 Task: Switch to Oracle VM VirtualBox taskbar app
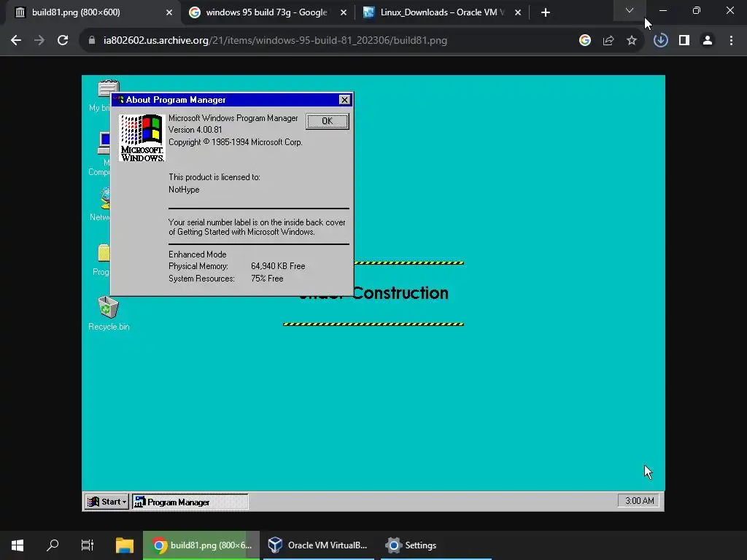318,545
